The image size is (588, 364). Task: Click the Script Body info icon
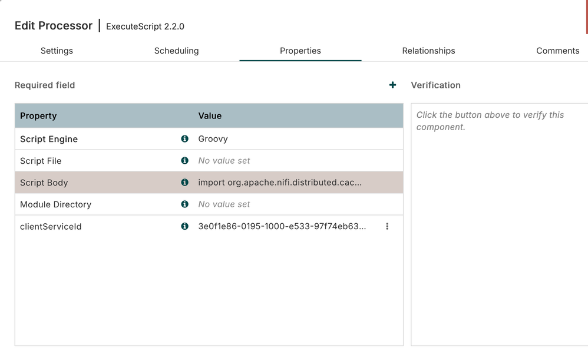(184, 183)
